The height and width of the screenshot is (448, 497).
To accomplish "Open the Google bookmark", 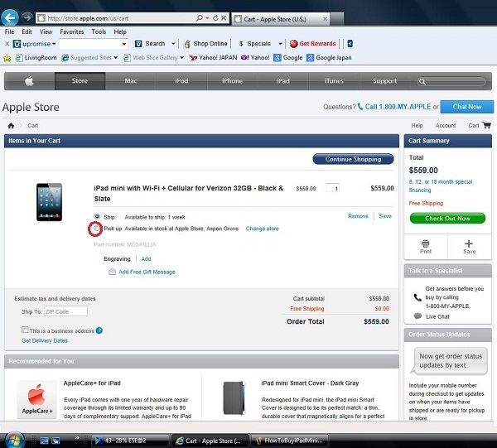I will [288, 58].
